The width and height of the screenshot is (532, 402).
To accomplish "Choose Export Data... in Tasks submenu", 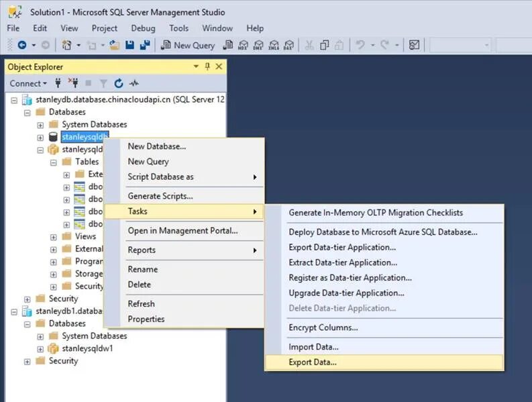I will [384, 362].
